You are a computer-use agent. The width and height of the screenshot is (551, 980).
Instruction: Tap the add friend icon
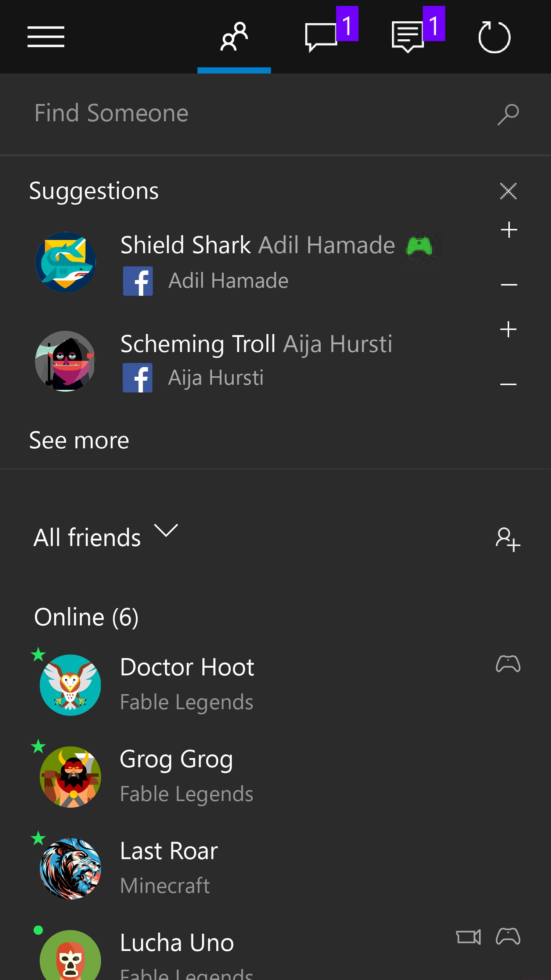click(x=508, y=539)
